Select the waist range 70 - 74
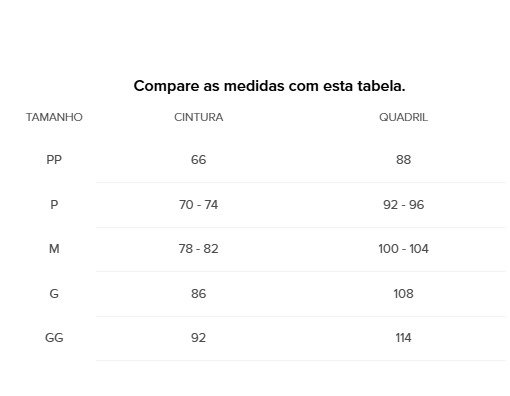The image size is (510, 396). 198,204
